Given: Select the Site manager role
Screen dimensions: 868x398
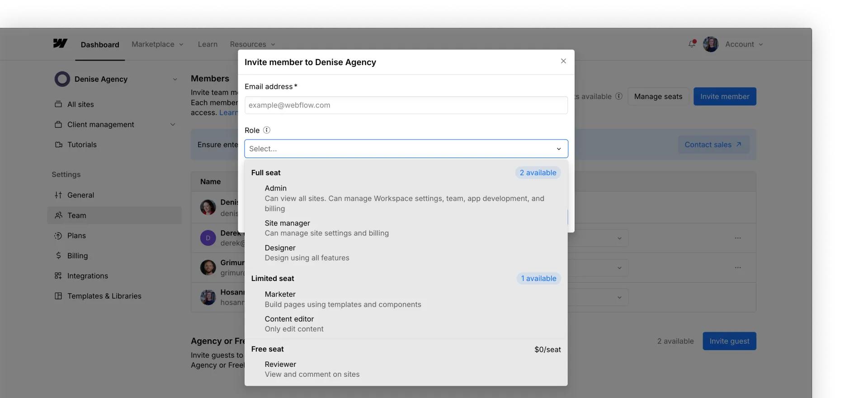Looking at the screenshot, I should point(406,228).
